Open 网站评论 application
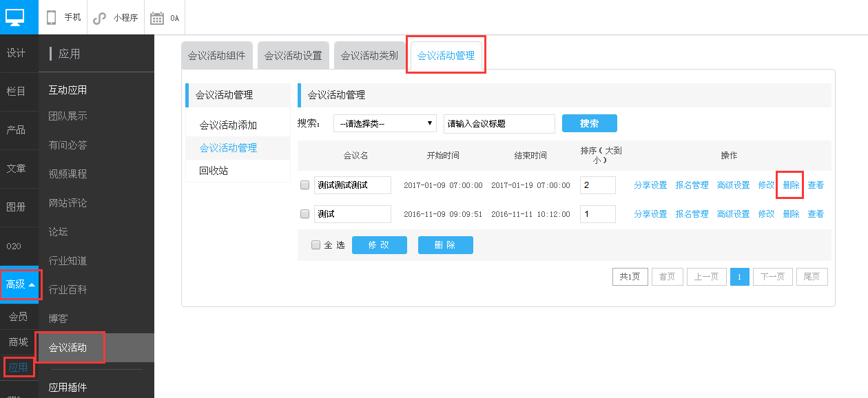The width and height of the screenshot is (868, 398). [x=68, y=202]
